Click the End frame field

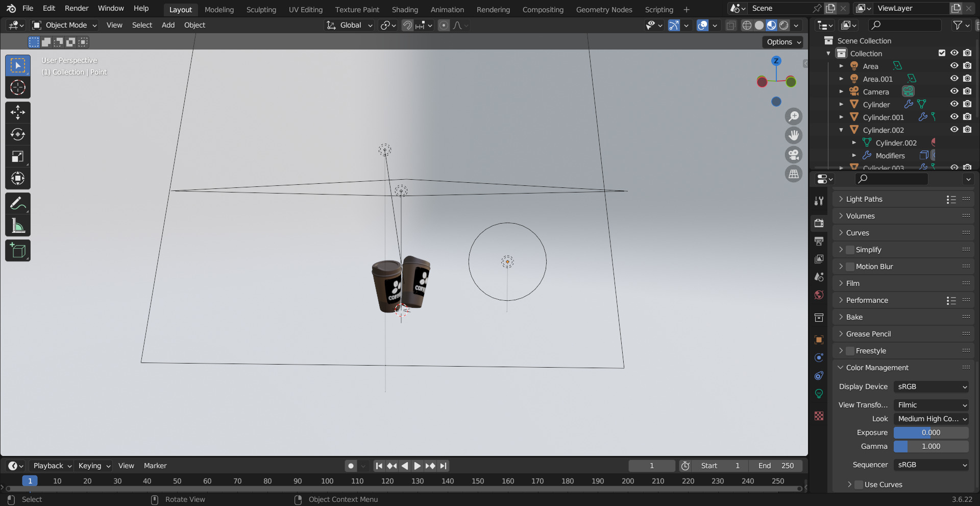coord(776,466)
